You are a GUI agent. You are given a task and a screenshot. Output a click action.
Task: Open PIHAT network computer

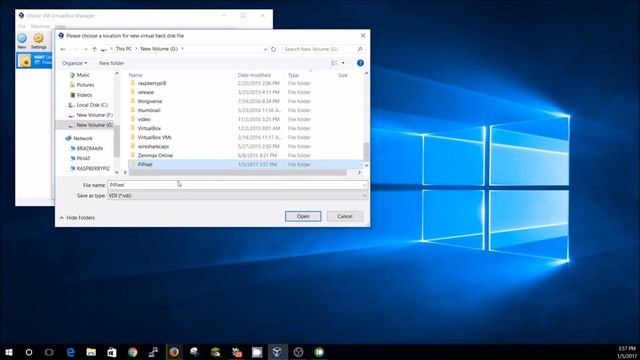click(x=83, y=158)
